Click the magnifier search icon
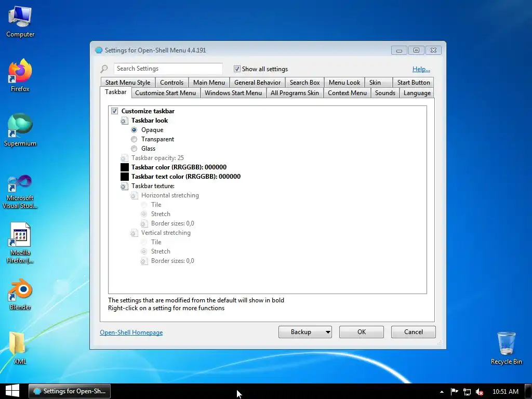 tap(104, 69)
